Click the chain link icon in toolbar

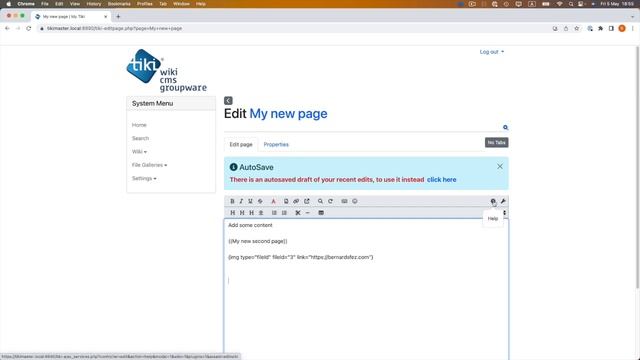[x=296, y=201]
